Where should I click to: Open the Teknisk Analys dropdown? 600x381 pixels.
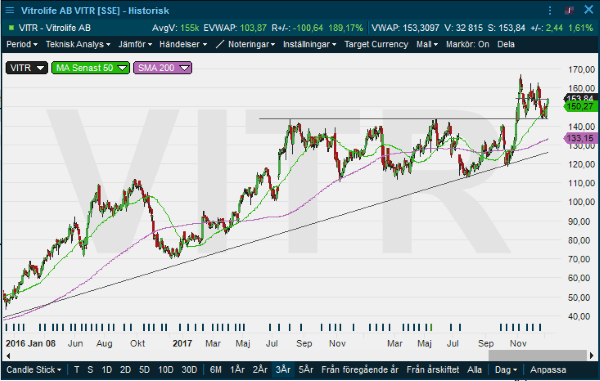[78, 44]
